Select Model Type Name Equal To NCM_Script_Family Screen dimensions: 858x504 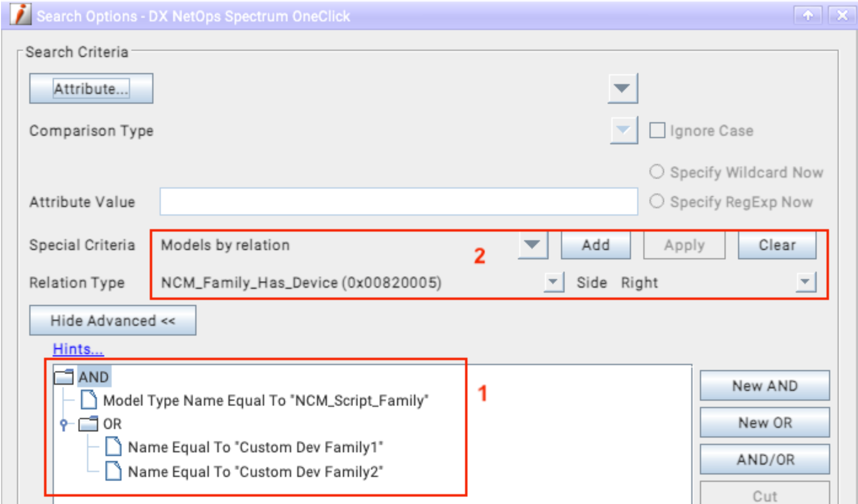[x=266, y=401]
